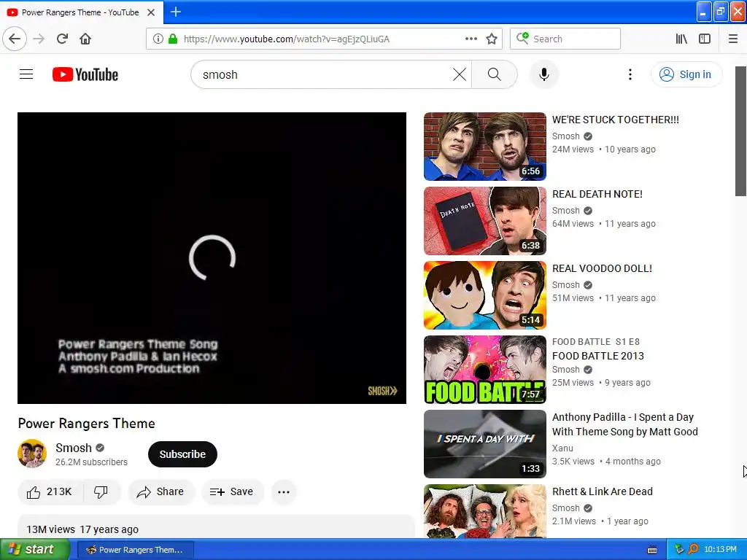747x560 pixels.
Task: Sign in to YouTube
Action: [686, 74]
